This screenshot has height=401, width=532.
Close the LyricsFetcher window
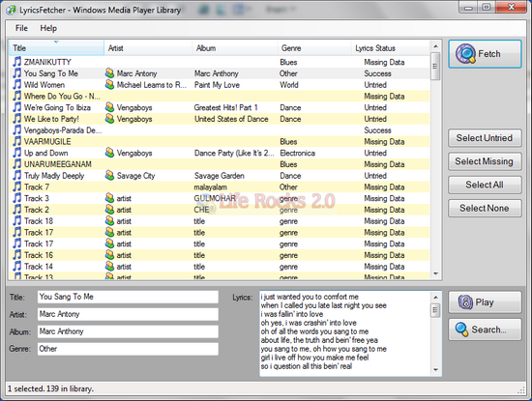pyautogui.click(x=511, y=8)
